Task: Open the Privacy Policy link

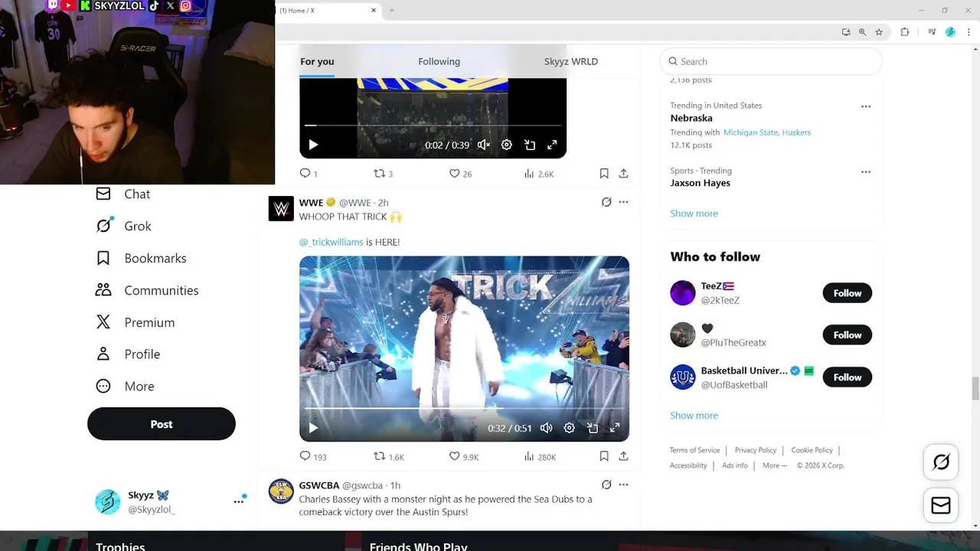Action: (x=756, y=450)
